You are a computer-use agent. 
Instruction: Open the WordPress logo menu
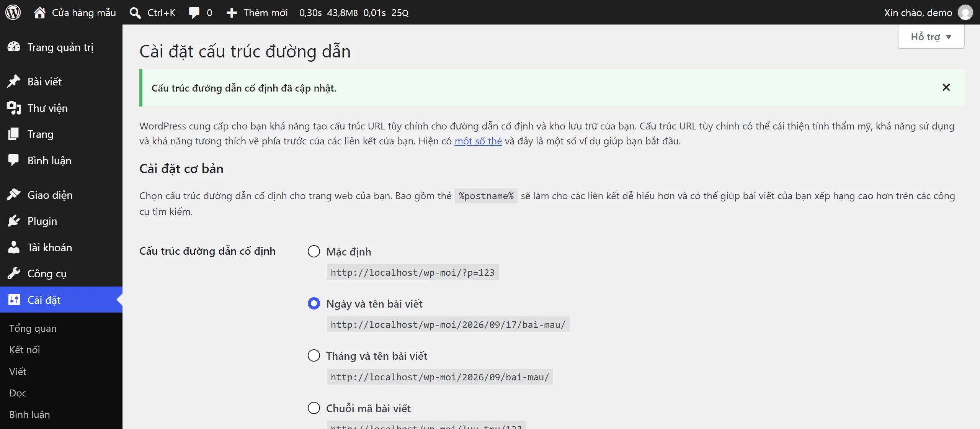[x=13, y=12]
